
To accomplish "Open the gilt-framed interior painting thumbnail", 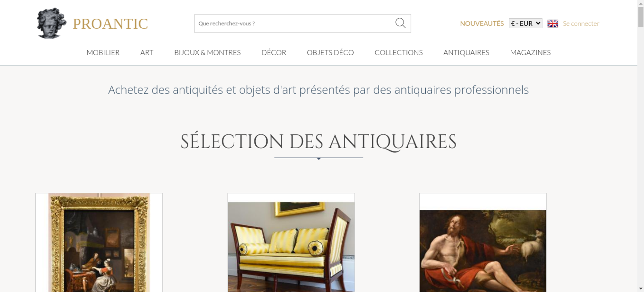I will pos(99,242).
